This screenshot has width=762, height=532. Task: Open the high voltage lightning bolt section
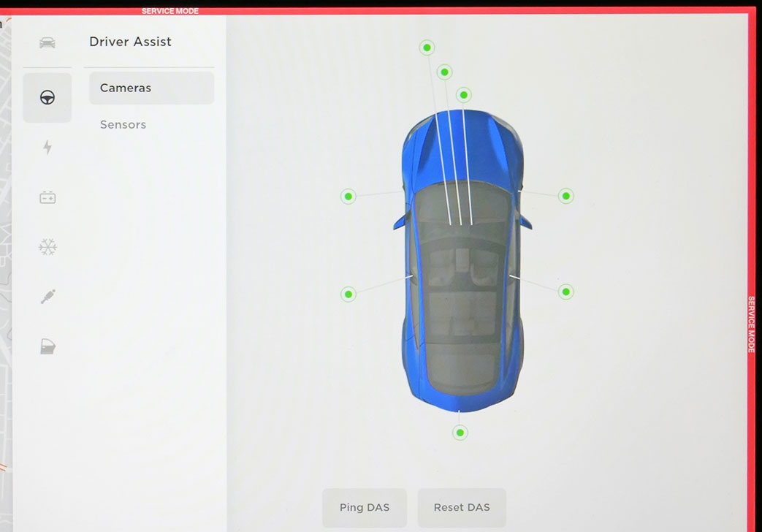[x=47, y=148]
